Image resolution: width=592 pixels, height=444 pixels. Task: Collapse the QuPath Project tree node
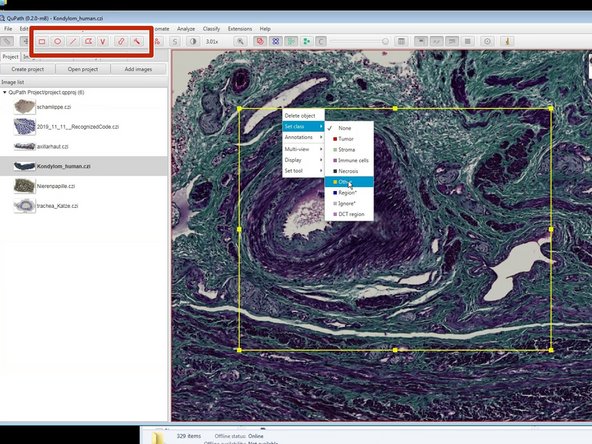[5, 92]
